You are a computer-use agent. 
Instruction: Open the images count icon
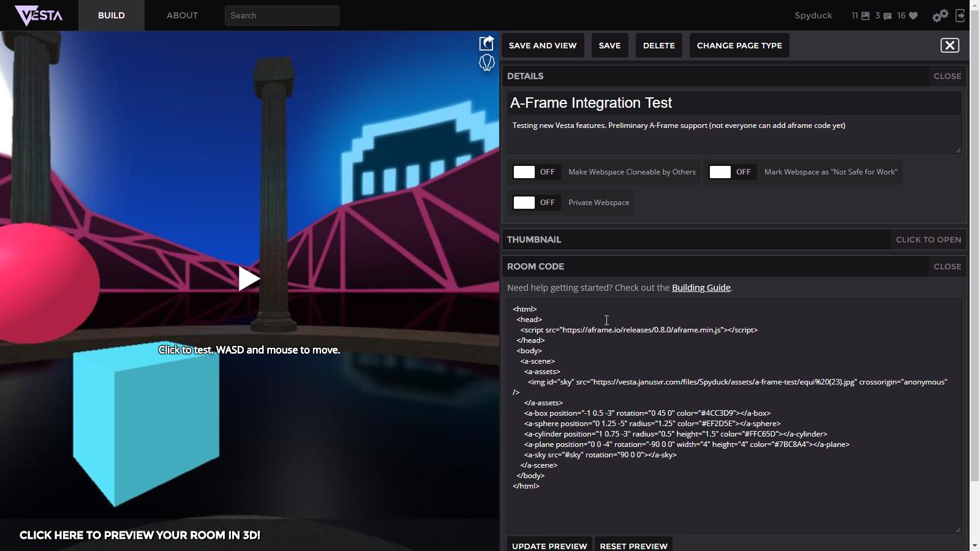[x=865, y=16]
